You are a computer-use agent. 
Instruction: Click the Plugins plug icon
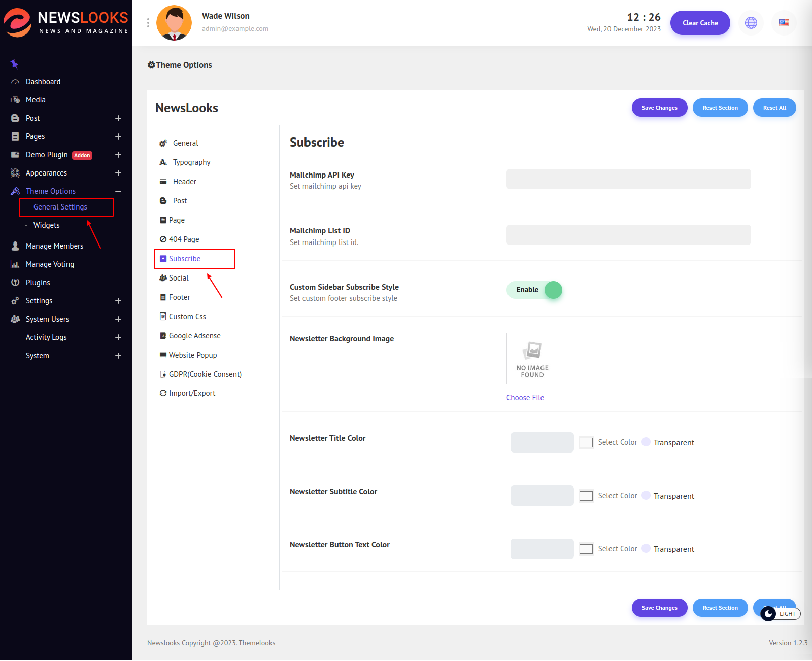15,283
